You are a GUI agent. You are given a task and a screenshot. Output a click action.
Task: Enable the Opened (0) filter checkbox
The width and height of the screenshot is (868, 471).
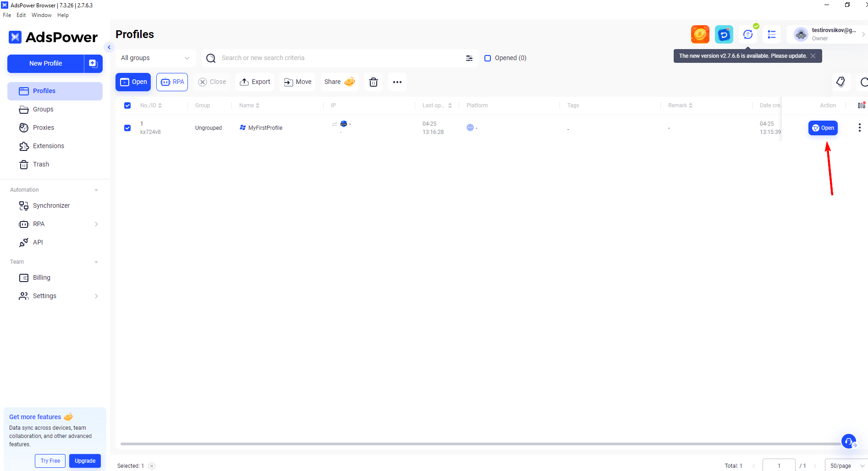click(488, 58)
